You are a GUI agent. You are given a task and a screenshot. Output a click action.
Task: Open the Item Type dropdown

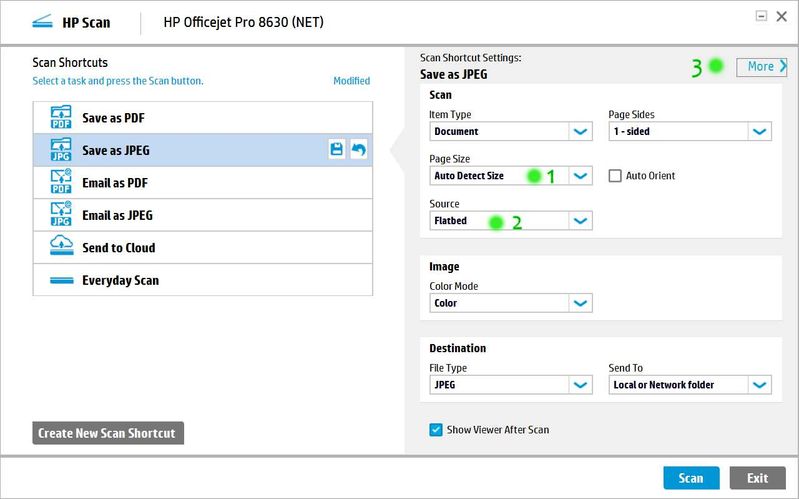[x=511, y=132]
